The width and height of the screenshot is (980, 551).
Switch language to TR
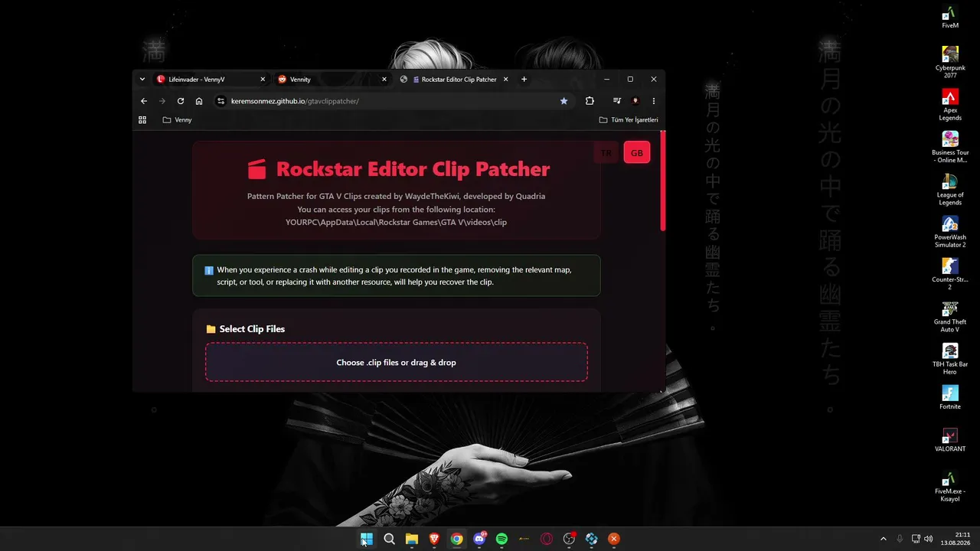coord(606,153)
